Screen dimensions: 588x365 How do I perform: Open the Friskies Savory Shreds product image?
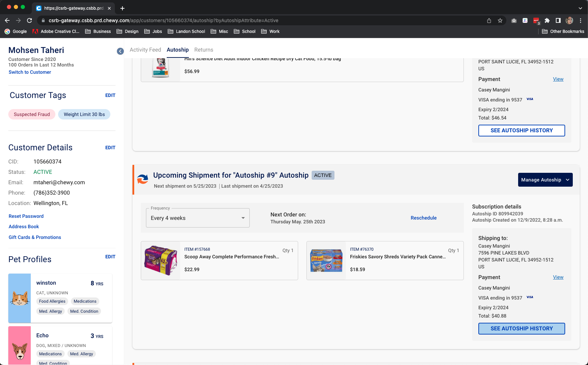coord(326,260)
